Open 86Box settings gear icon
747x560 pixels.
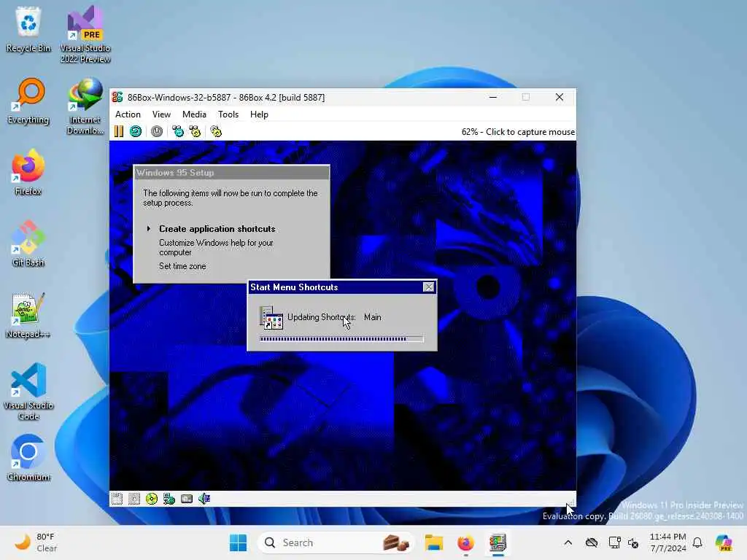216,131
